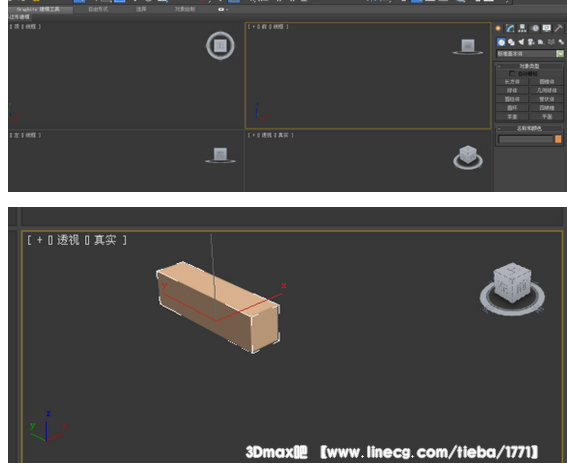
Task: Click the 几何球体 geosphere button
Action: point(546,90)
